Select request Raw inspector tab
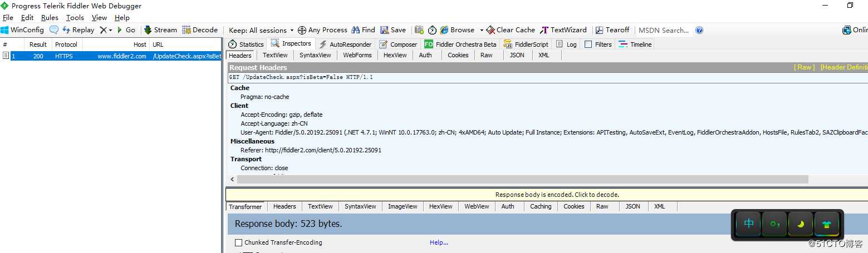 [487, 55]
